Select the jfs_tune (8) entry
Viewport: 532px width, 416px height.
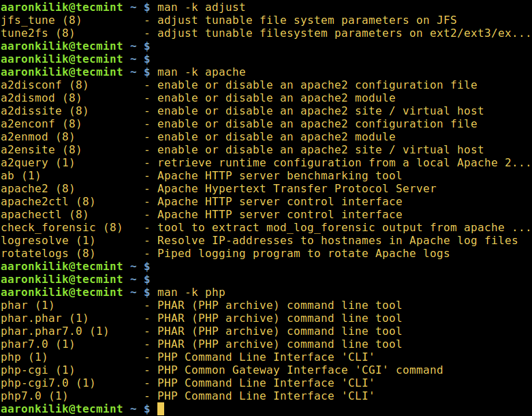pos(41,20)
